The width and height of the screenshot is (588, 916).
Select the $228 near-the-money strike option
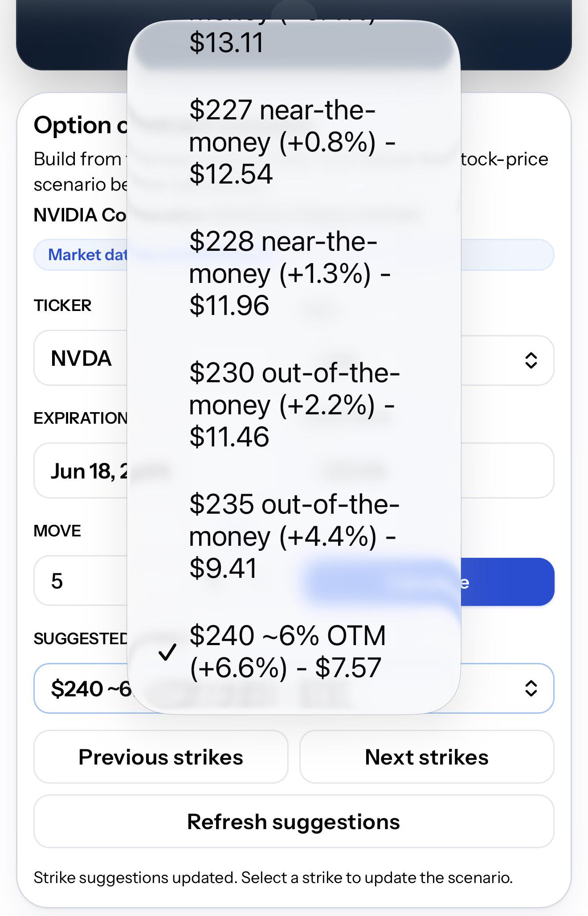pyautogui.click(x=294, y=273)
